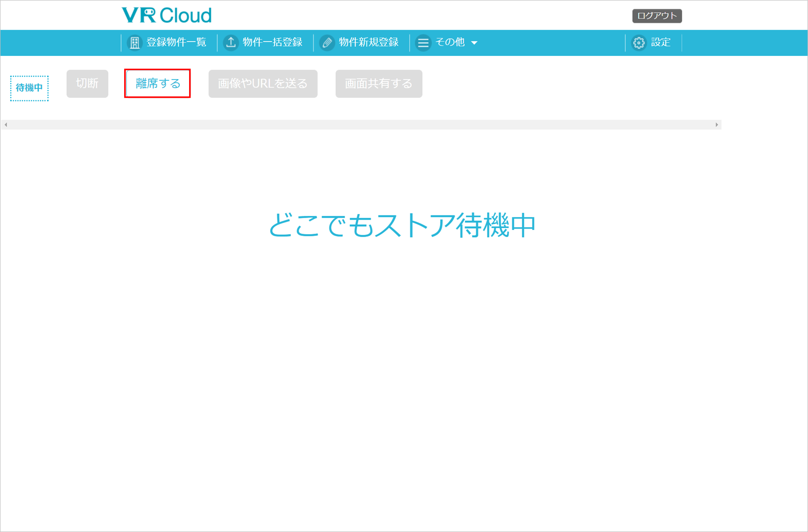This screenshot has width=808, height=532.
Task: Click the horizontal scrollbar left arrow
Action: (x=6, y=125)
